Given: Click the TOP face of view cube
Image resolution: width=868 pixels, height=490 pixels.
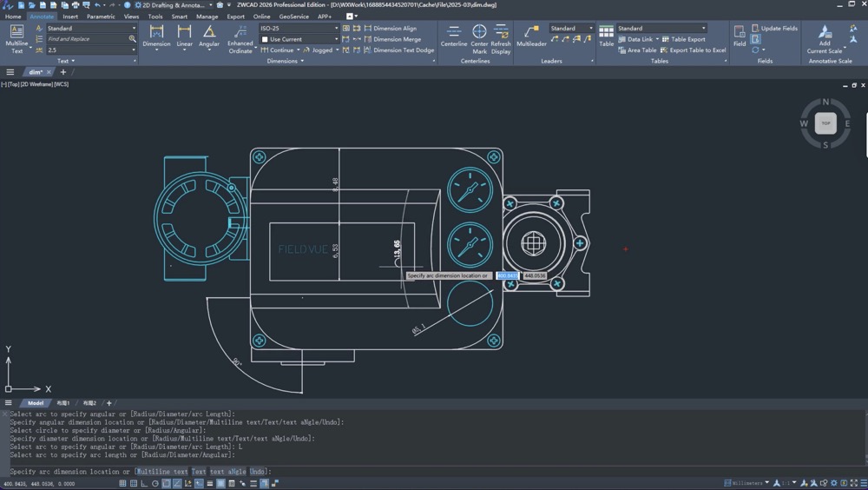Looking at the screenshot, I should pos(825,123).
